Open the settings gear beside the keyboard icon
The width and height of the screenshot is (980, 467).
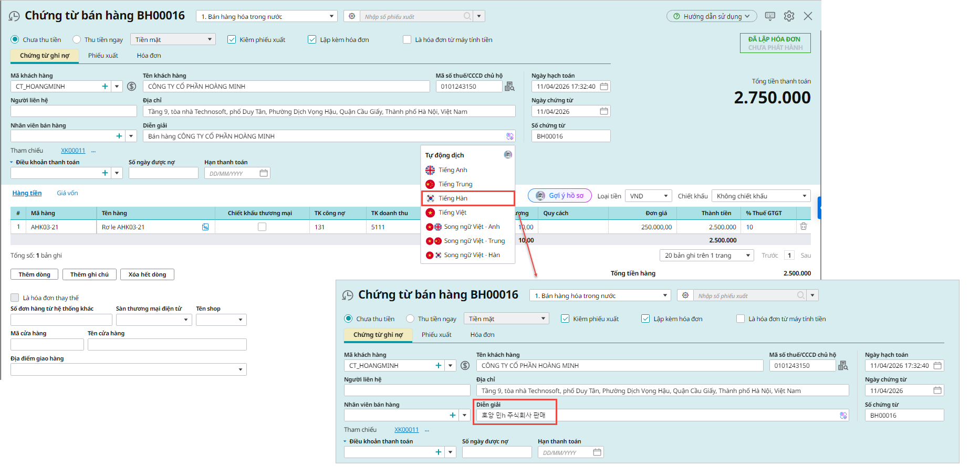point(789,16)
